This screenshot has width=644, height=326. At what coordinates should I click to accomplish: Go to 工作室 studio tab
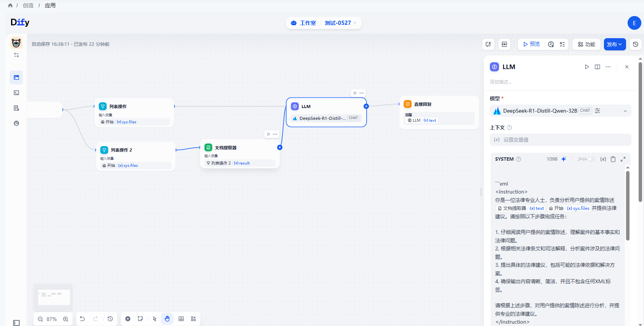303,23
